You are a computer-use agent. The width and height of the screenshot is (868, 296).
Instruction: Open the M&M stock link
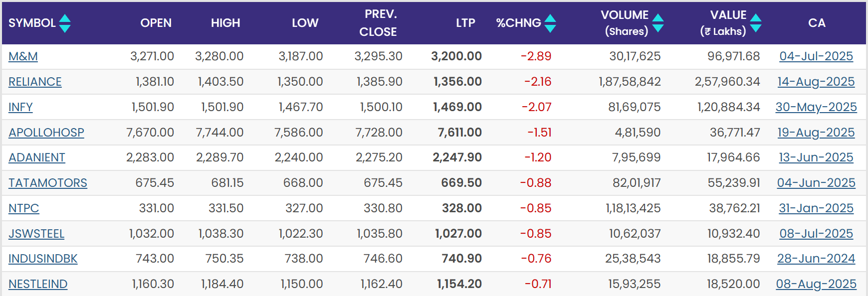23,57
